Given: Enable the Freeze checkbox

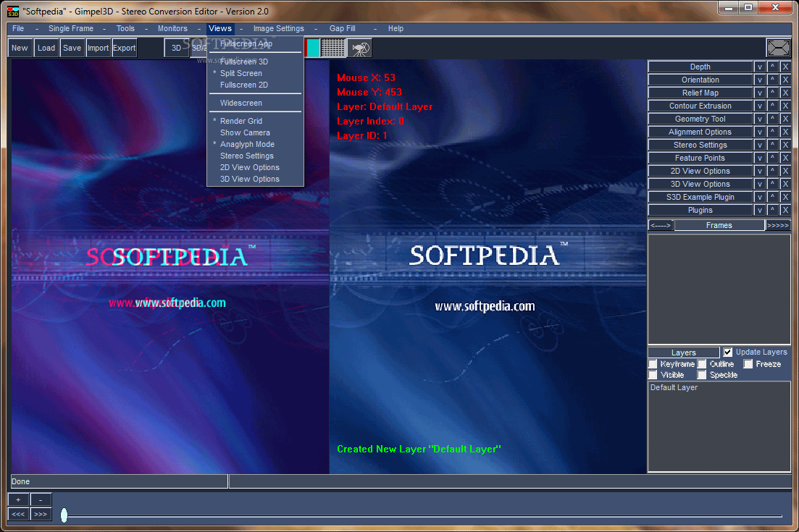Looking at the screenshot, I should (x=748, y=364).
